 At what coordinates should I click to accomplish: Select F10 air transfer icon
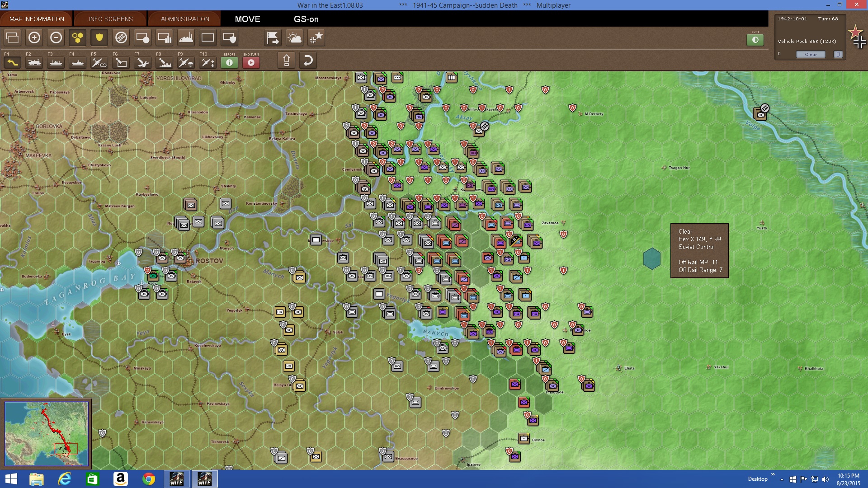pos(208,62)
